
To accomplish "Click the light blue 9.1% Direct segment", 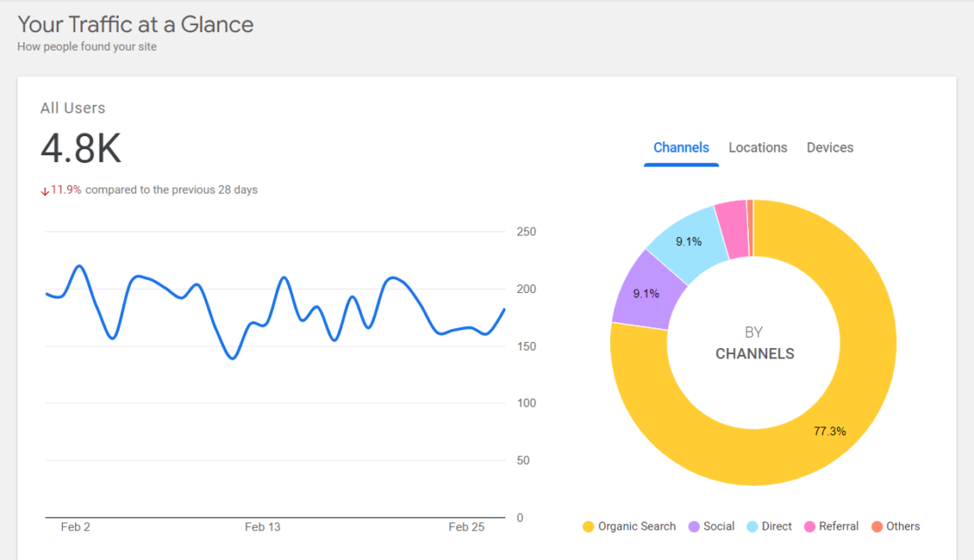I will click(x=689, y=242).
